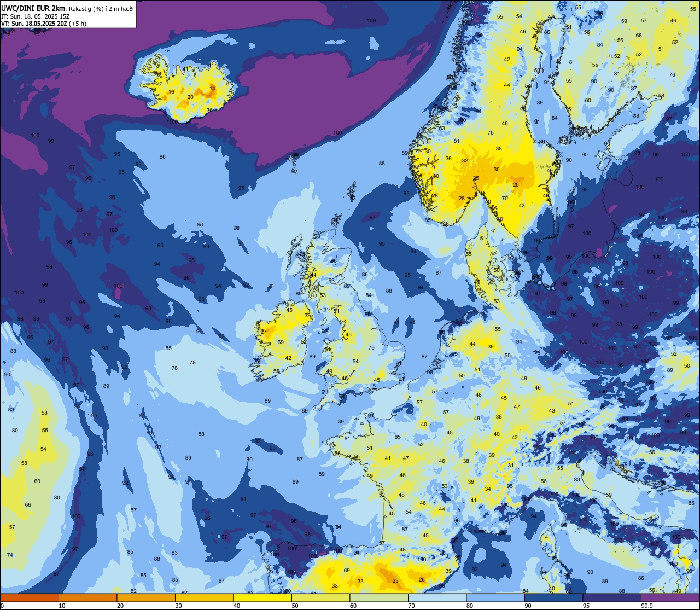Click the '95' tick label under the legend

pos(587,606)
